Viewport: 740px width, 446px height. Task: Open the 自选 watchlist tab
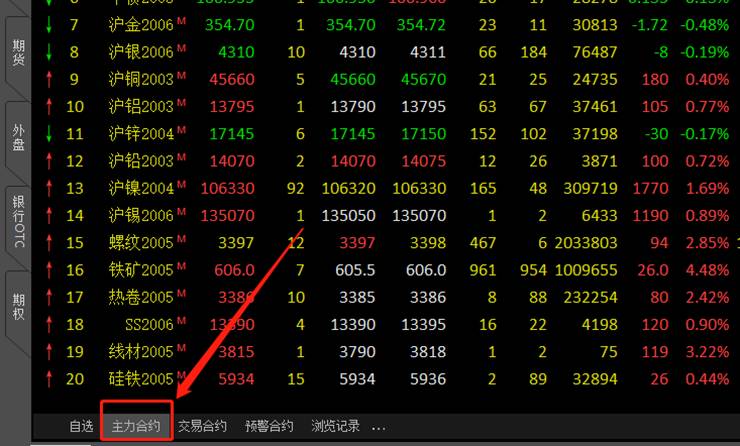81,426
